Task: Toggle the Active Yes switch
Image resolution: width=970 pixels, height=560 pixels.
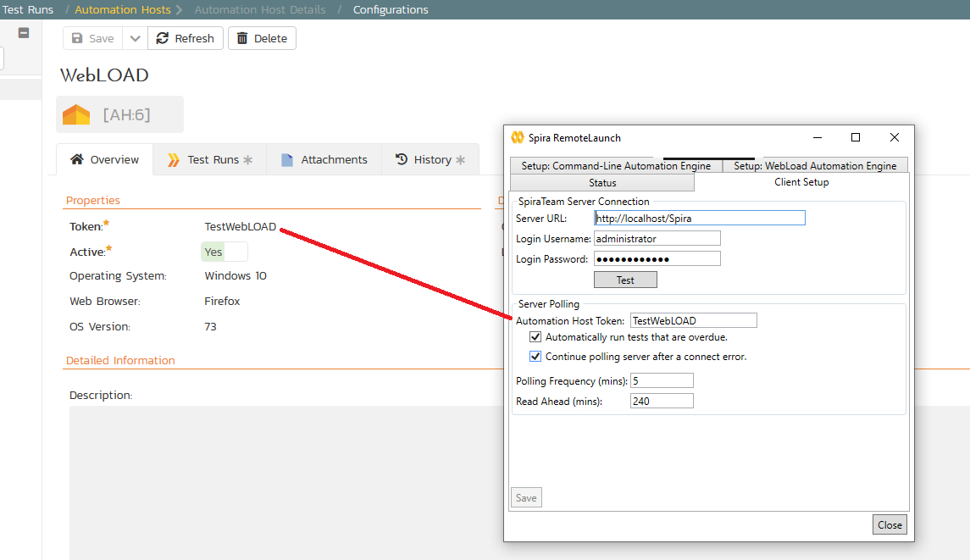Action: (x=224, y=252)
